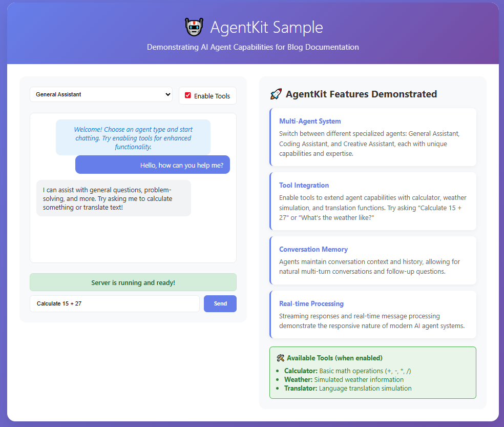Image resolution: width=504 pixels, height=427 pixels.
Task: Click the Translator entry in Available Tools
Action: click(x=301, y=388)
